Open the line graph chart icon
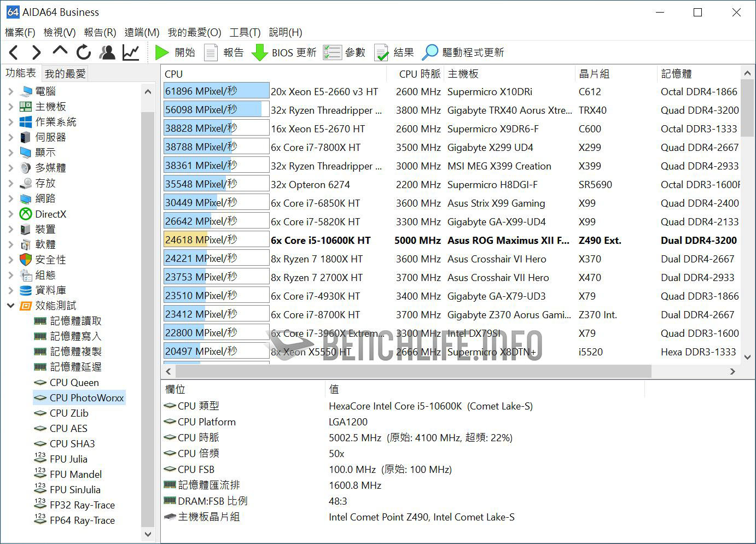Image resolution: width=756 pixels, height=544 pixels. pos(131,52)
